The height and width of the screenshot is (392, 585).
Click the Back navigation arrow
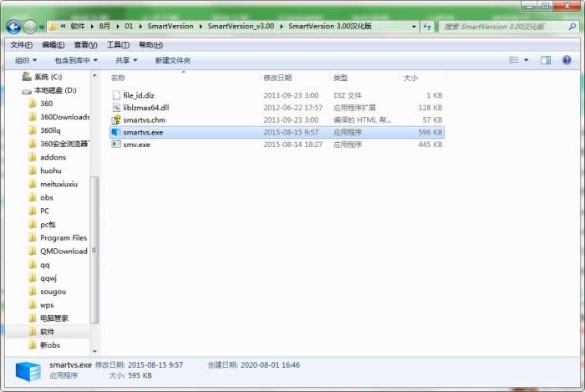13,27
